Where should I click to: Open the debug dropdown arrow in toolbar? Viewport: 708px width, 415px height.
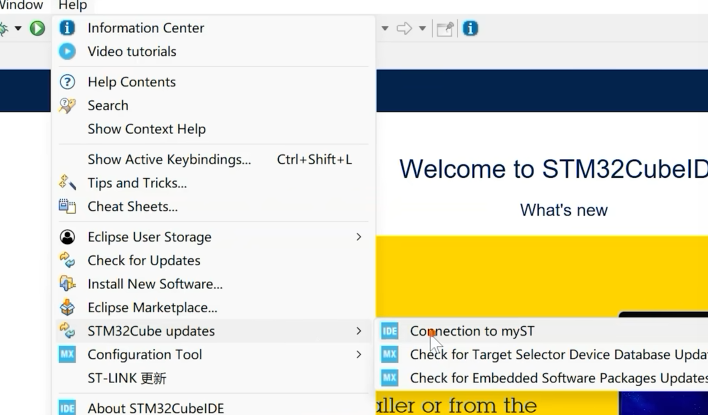pyautogui.click(x=18, y=28)
